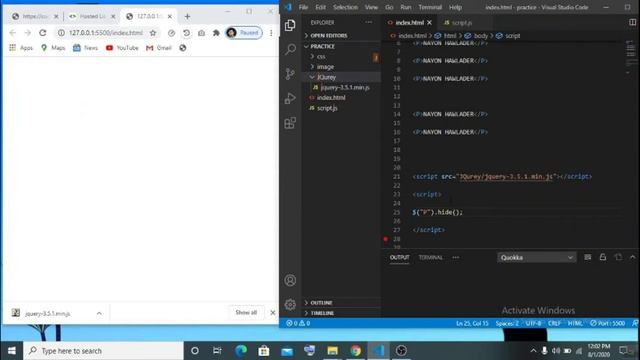
Task: Click the HTML language mode in status bar
Action: 575,323
